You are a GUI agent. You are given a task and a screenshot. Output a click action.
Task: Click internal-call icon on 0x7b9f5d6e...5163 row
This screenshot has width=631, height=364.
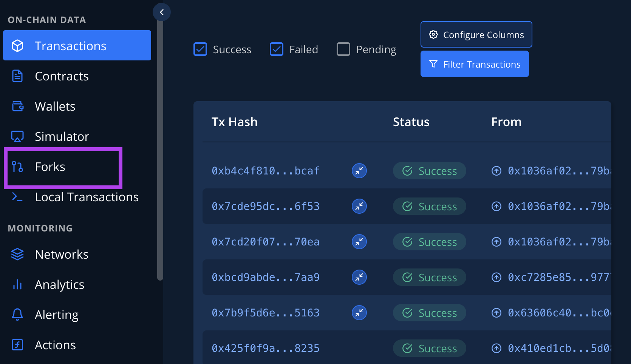click(x=359, y=313)
